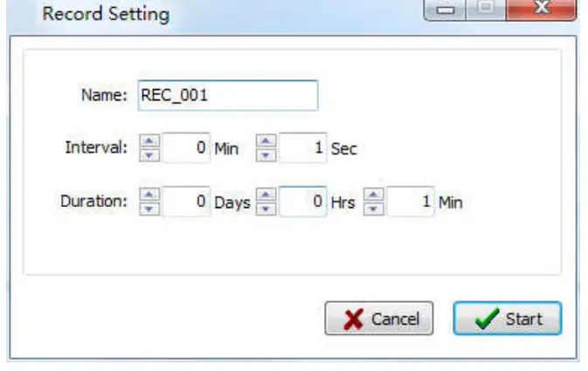Screen dimensions: 588x371
Task: Decrease the Interval minutes with down arrow
Action: coord(151,154)
